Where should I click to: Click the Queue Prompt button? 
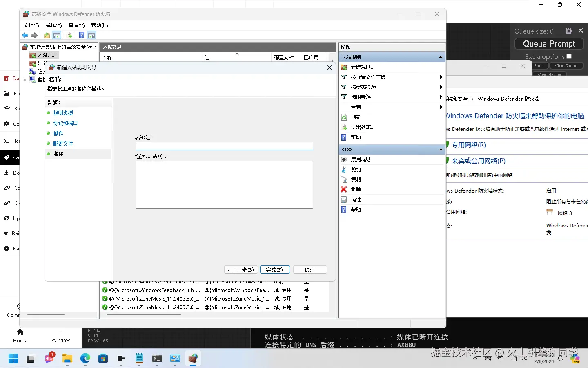click(x=549, y=44)
